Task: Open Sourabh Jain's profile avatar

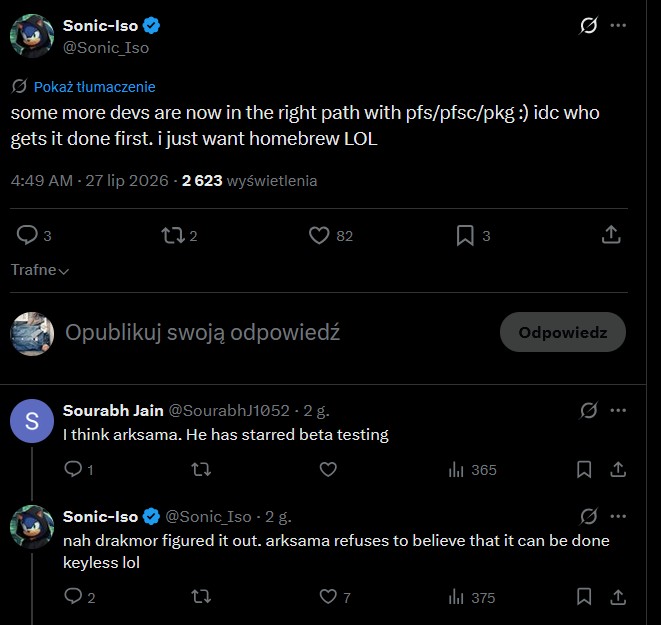Action: pyautogui.click(x=32, y=421)
